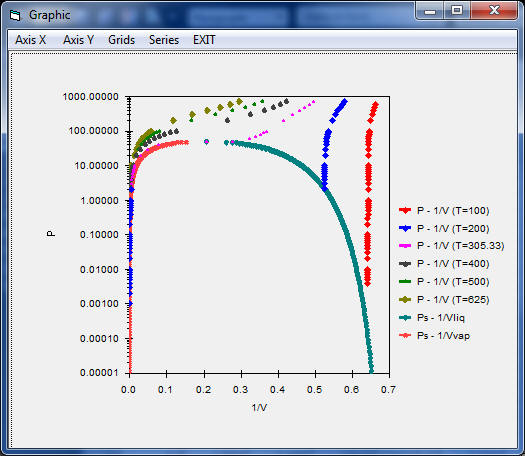525x456 pixels.
Task: Click the EXIT menu item
Action: tap(204, 40)
